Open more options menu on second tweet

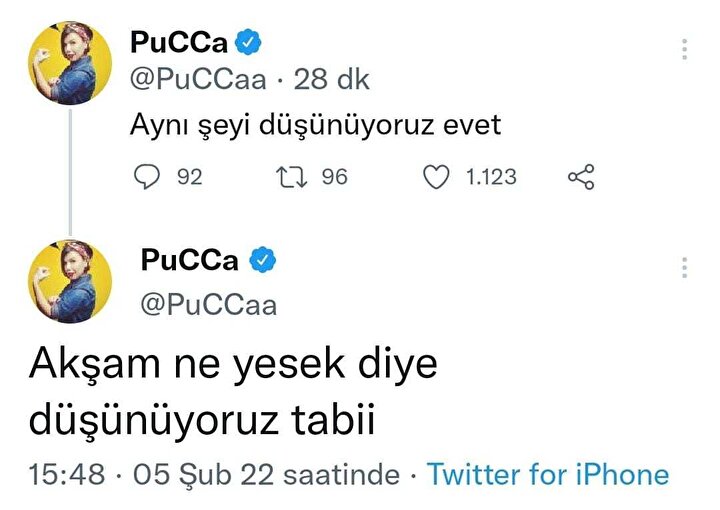pos(685,267)
